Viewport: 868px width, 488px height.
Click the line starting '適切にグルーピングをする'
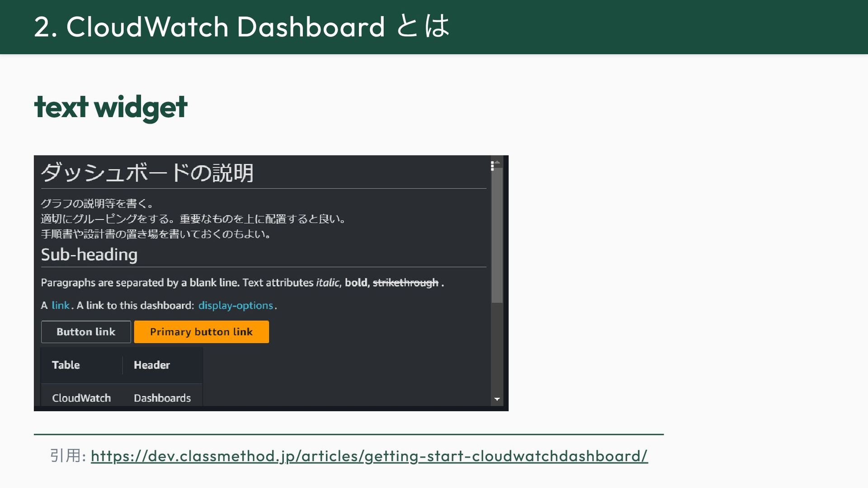tap(193, 219)
